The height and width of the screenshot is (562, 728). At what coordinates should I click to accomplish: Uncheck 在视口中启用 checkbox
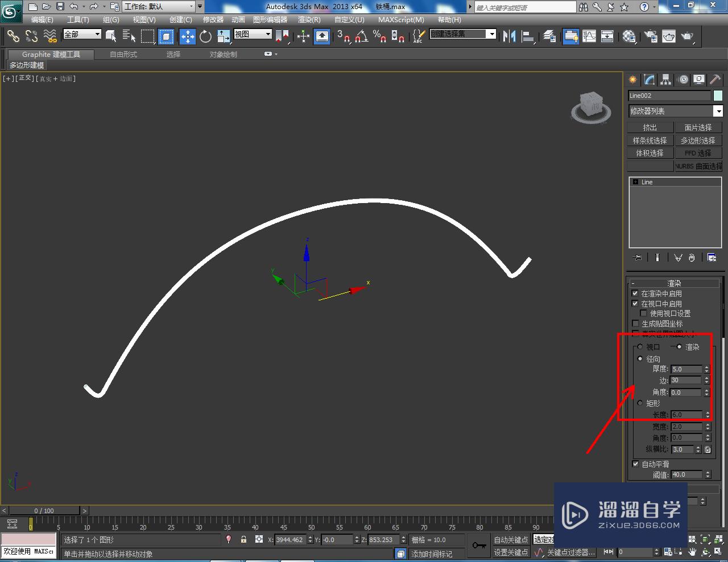point(635,304)
